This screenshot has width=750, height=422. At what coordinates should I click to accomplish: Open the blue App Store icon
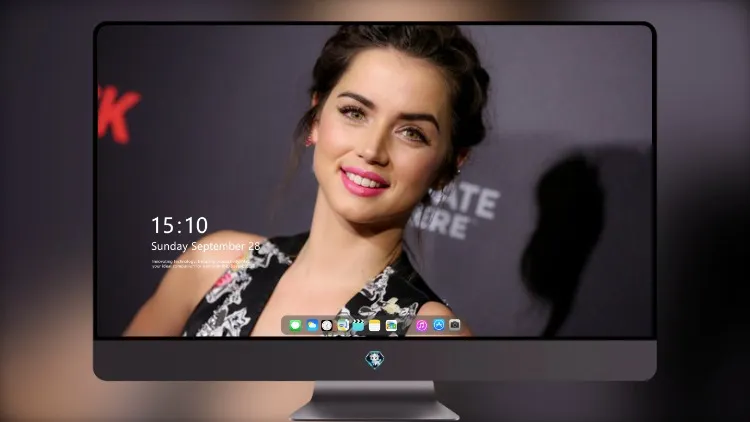[x=439, y=325]
